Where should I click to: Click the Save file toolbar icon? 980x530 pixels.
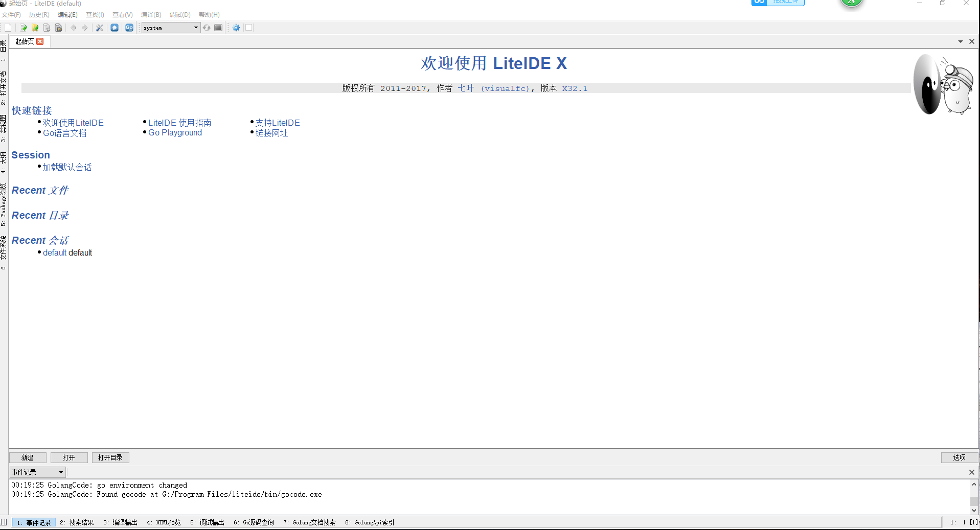(47, 28)
